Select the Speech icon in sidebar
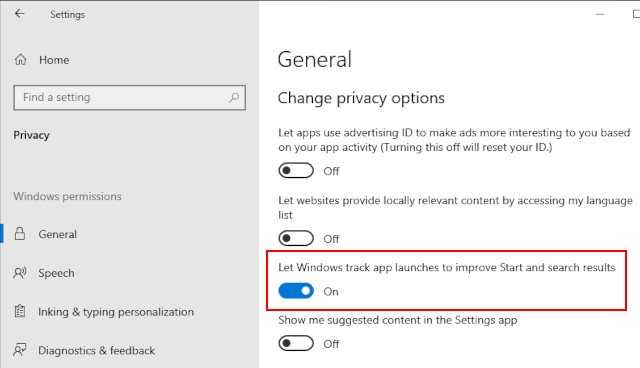The image size is (640, 368). (20, 273)
